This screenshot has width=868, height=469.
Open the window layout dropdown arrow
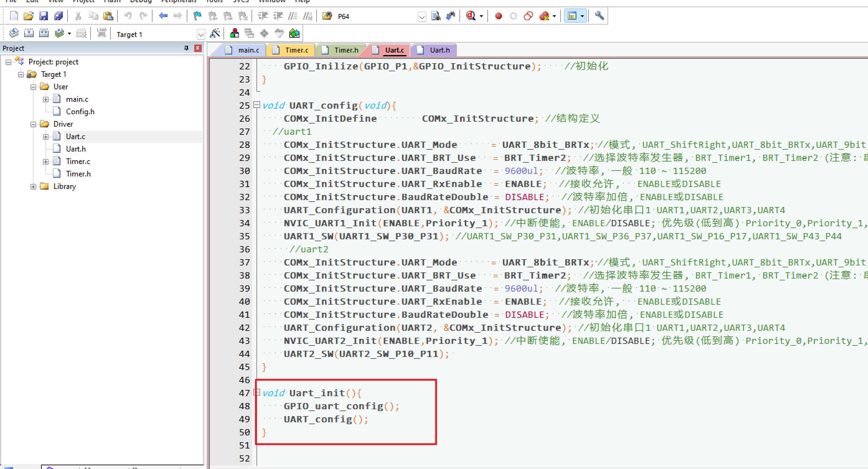(582, 16)
